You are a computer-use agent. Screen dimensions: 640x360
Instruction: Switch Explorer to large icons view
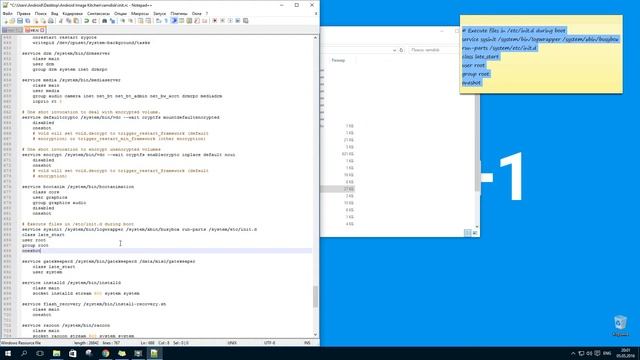(475, 233)
